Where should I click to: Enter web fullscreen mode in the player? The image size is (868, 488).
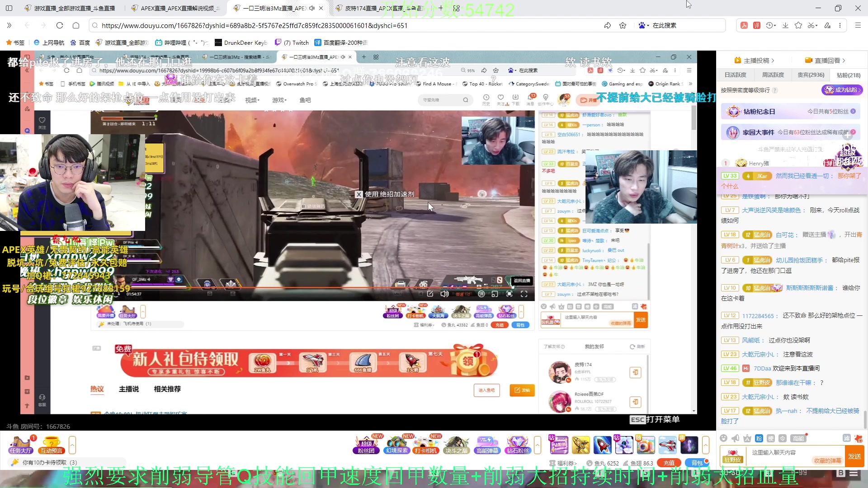tap(510, 293)
